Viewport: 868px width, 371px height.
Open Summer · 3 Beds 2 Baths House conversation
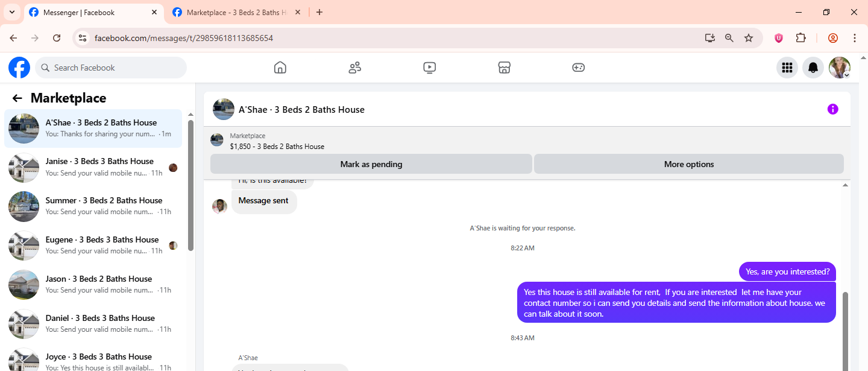(x=93, y=206)
